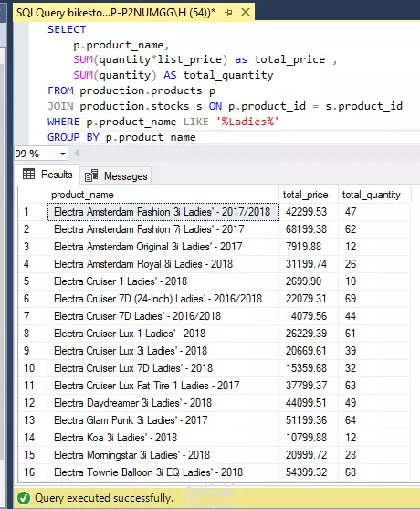
Task: Select the cell Electra Glam Punk 3i Ladies' - 2017
Action: [x=163, y=420]
